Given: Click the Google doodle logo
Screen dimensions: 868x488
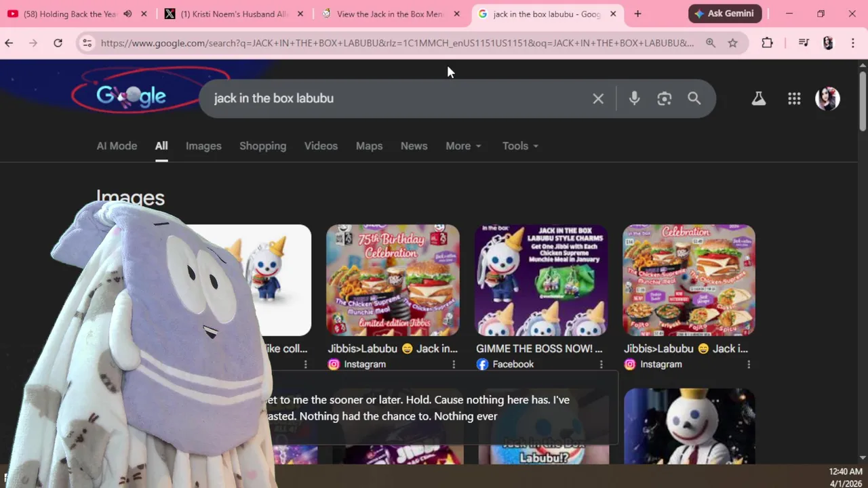Looking at the screenshot, I should tap(131, 96).
